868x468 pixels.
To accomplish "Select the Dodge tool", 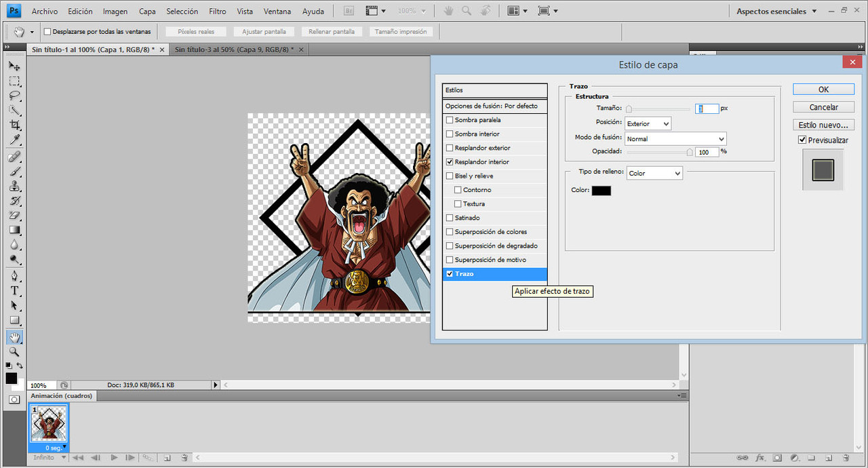I will (14, 260).
